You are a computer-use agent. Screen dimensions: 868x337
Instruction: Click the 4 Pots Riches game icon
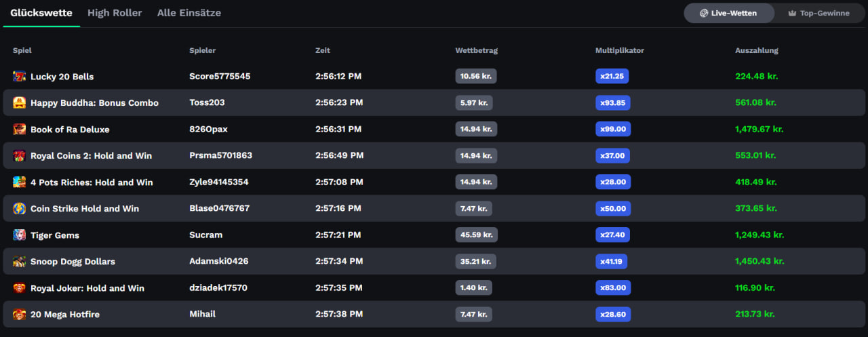[x=19, y=182]
